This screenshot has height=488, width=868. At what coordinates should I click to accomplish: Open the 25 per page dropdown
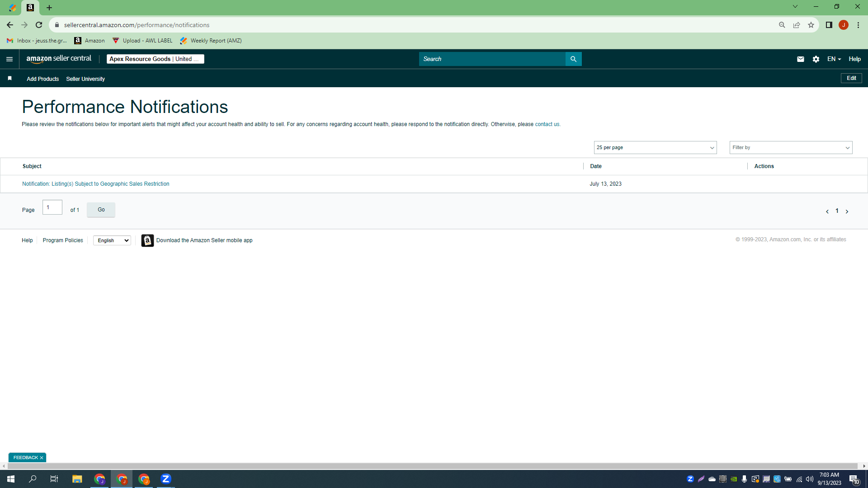[655, 148]
